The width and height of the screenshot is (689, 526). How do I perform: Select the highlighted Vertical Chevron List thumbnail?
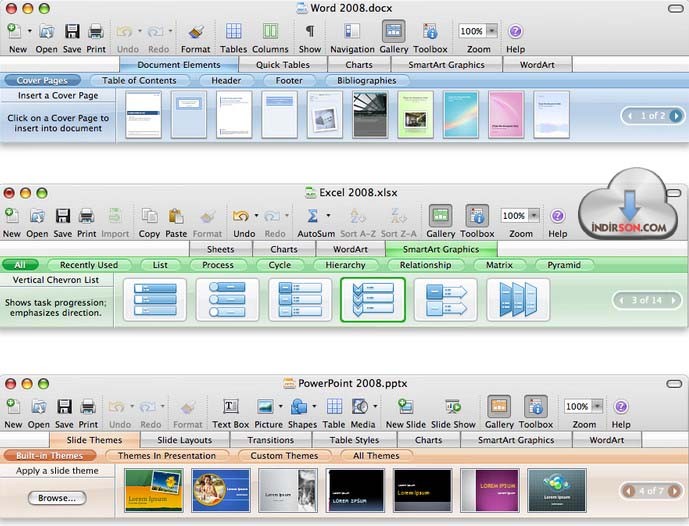coord(373,300)
